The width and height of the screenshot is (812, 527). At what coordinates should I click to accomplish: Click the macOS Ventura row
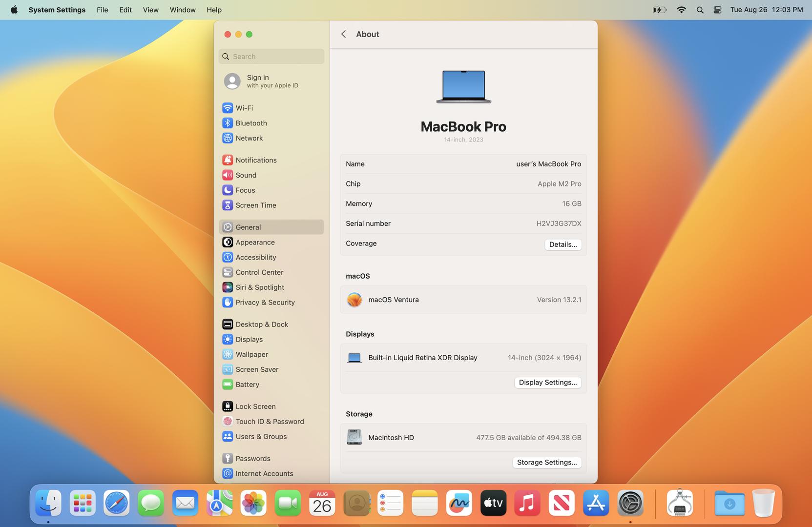[463, 300]
